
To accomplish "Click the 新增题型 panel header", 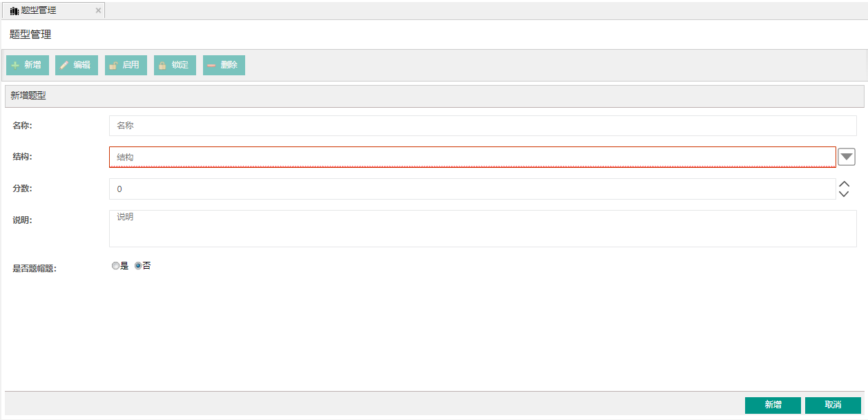I will click(x=434, y=96).
